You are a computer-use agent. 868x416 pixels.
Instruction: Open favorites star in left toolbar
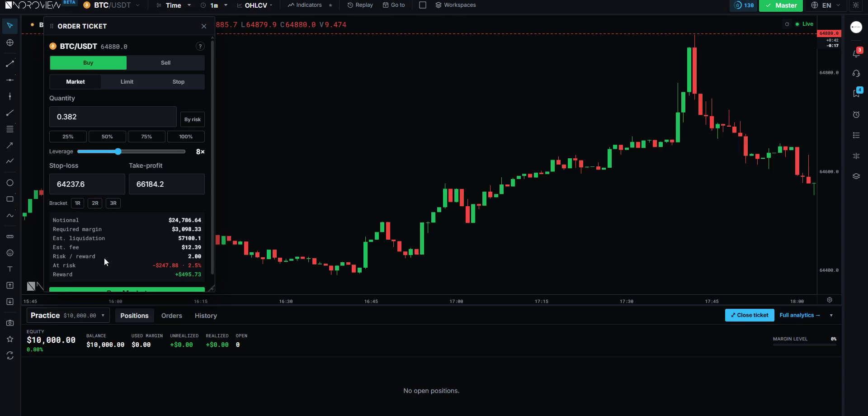(x=10, y=339)
